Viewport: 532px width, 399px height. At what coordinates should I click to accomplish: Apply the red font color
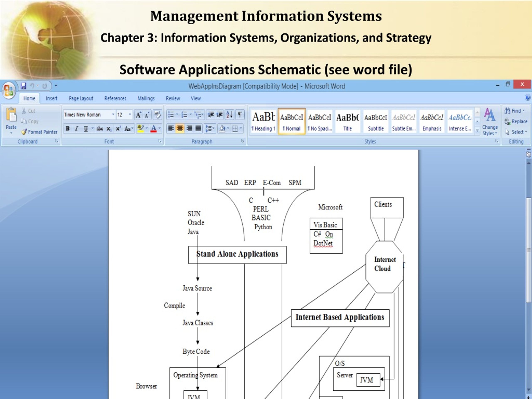click(x=154, y=128)
